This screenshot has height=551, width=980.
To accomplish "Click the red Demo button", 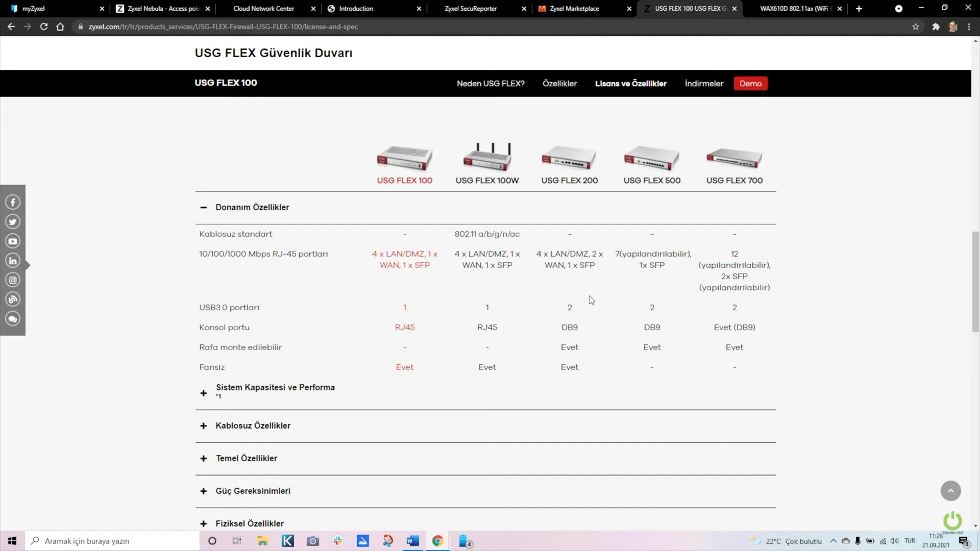I will (750, 83).
